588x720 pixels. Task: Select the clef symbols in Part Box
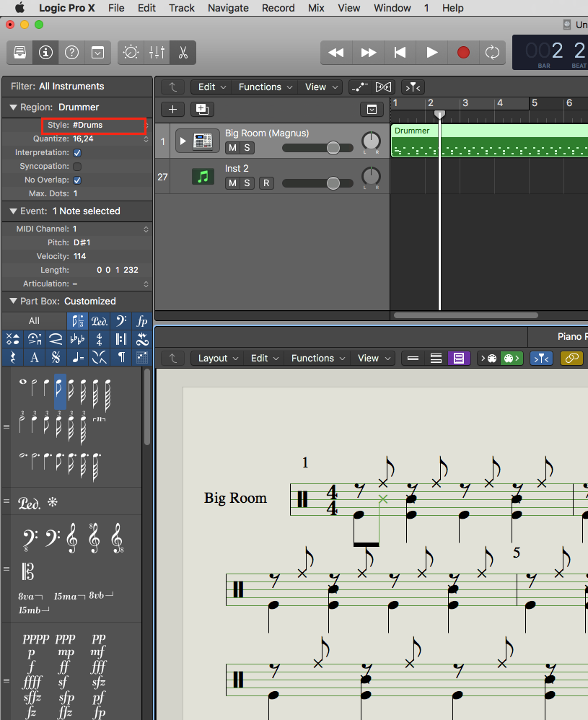(x=78, y=321)
